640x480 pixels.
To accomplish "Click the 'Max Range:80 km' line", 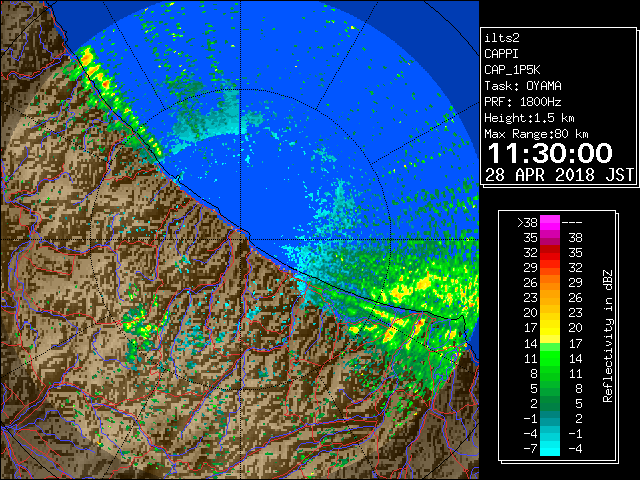I will (x=536, y=134).
